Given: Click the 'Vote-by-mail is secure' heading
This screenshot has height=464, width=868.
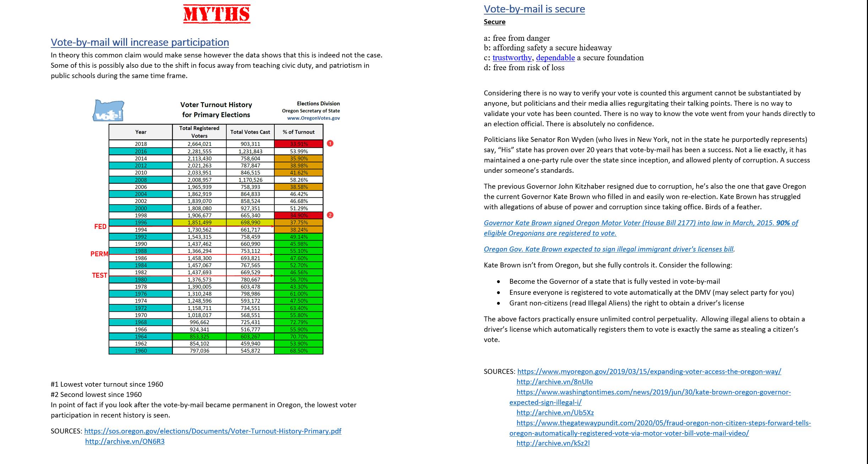Looking at the screenshot, I should pyautogui.click(x=534, y=9).
